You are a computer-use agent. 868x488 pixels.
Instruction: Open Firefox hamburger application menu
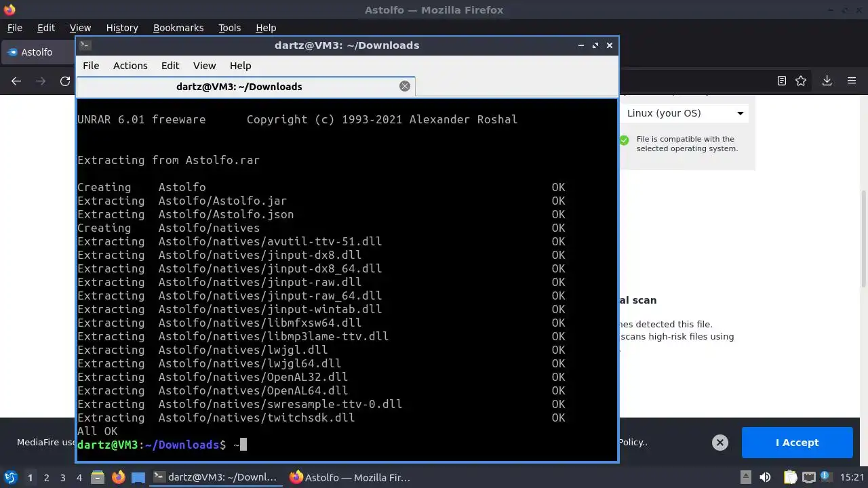pos(852,81)
